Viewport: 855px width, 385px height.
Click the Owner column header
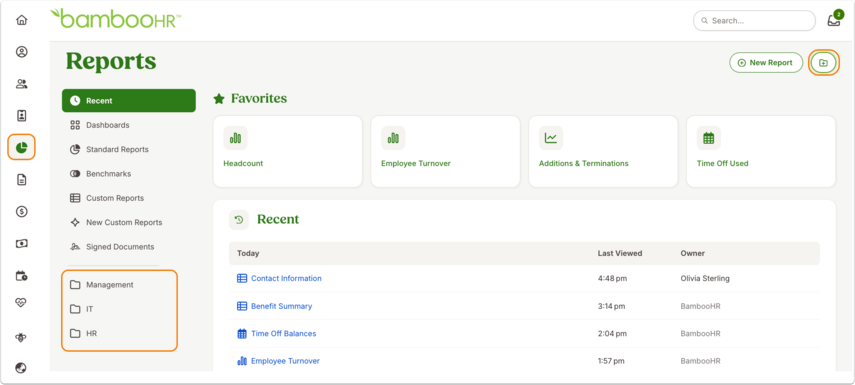[693, 254]
